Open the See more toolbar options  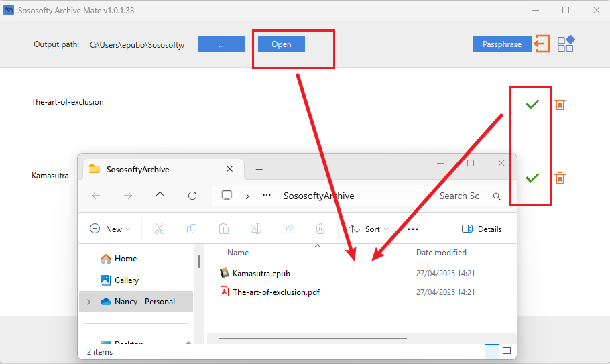[x=413, y=229]
